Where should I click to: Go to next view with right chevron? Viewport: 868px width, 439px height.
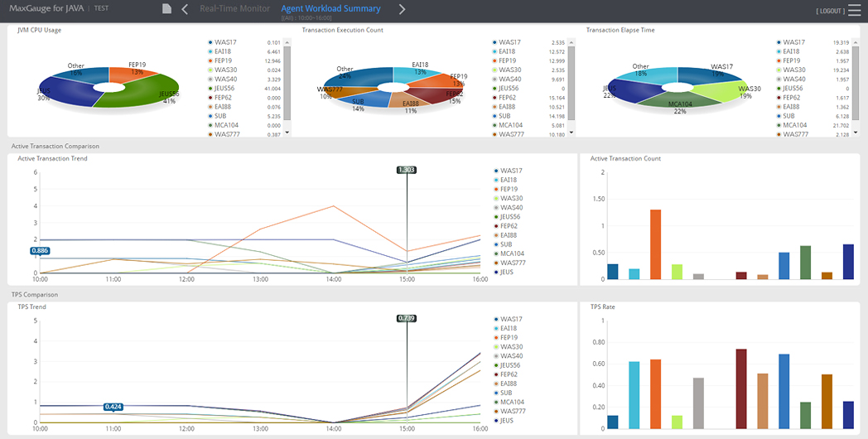click(403, 9)
